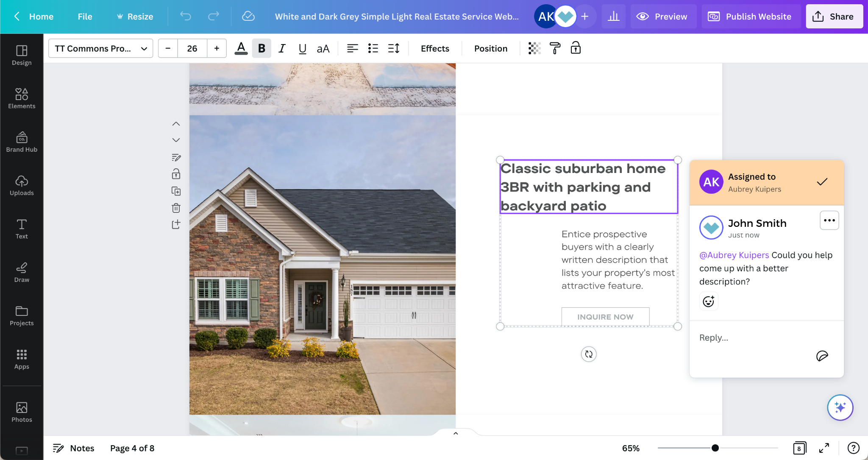Click the Home menu item
868x460 pixels.
coord(42,16)
